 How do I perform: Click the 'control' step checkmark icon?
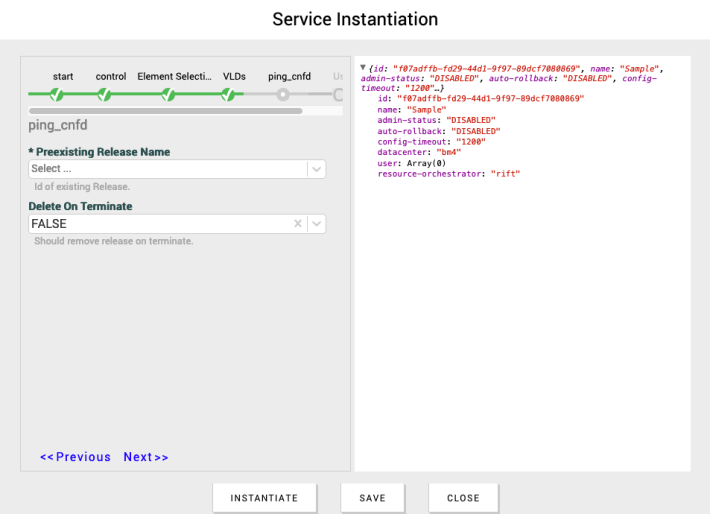tap(104, 95)
